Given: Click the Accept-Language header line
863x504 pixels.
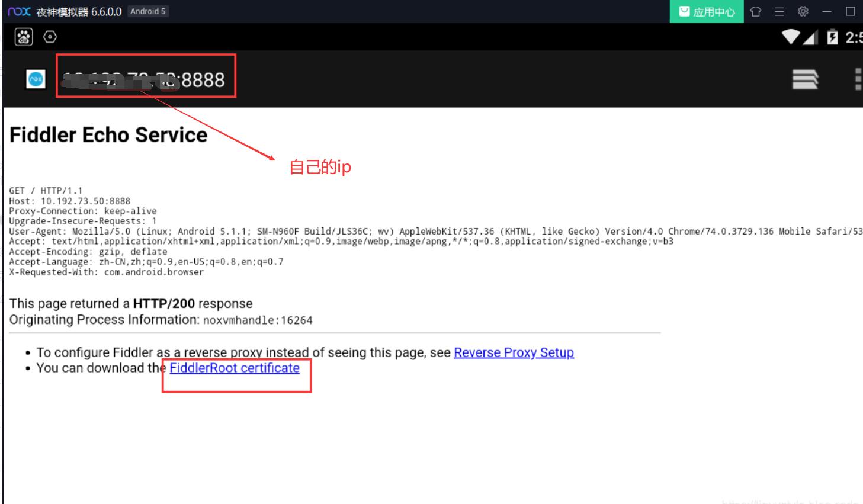Looking at the screenshot, I should click(x=146, y=262).
